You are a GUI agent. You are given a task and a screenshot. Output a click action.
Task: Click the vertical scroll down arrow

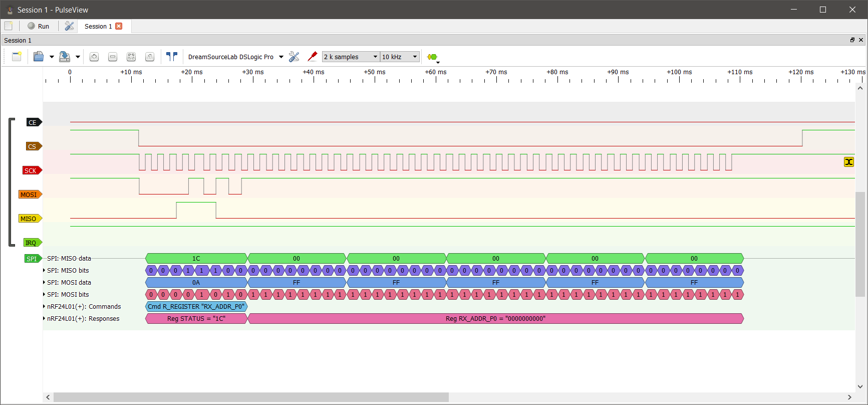click(x=860, y=387)
